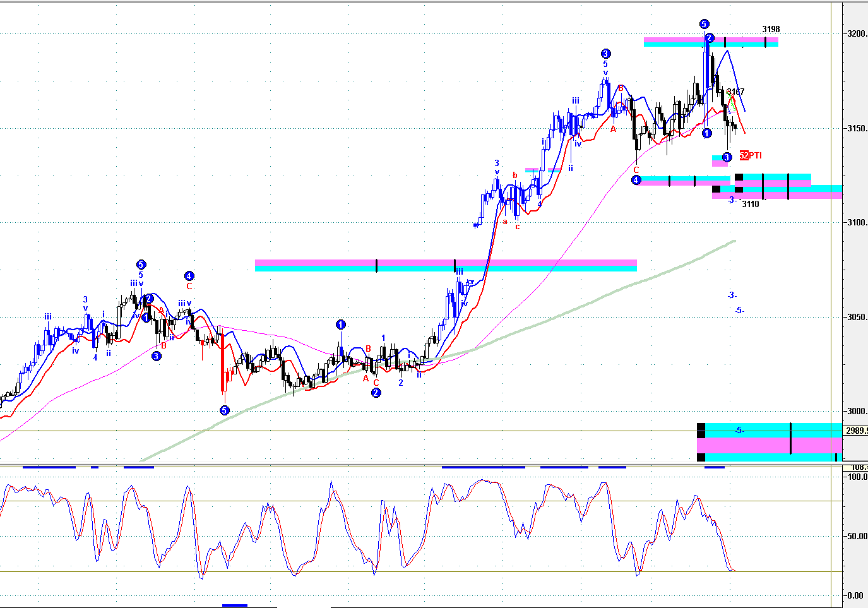Select circled 2 marker on top pink band
The width and height of the screenshot is (868, 608).
coord(710,39)
